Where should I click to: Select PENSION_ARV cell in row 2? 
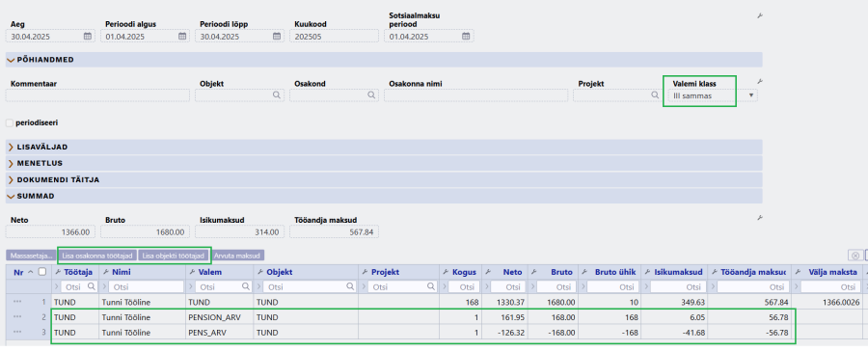219,318
